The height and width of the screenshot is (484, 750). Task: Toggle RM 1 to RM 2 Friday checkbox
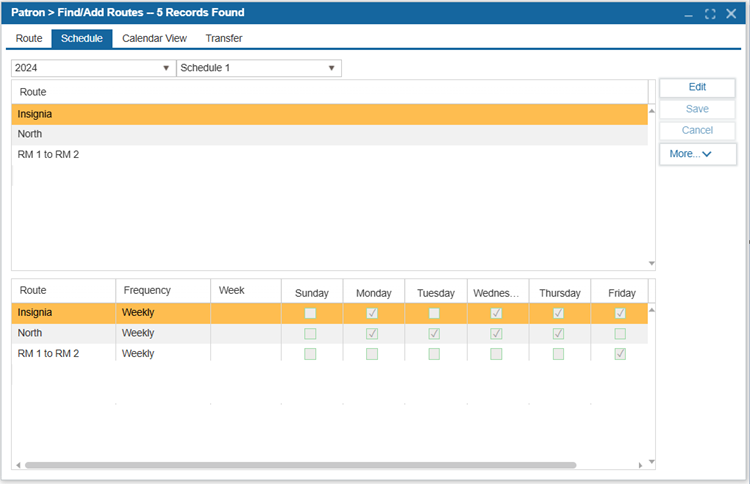coord(620,354)
